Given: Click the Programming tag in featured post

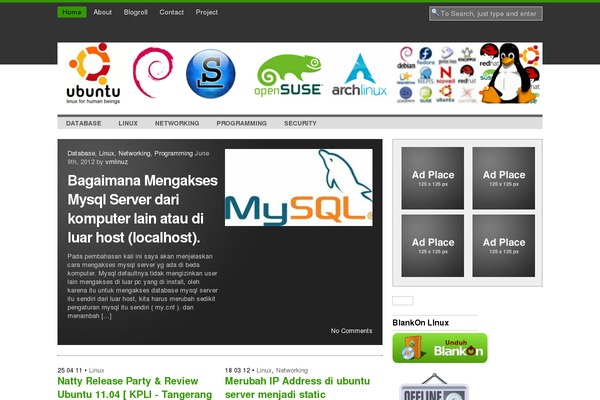Looking at the screenshot, I should click(173, 153).
